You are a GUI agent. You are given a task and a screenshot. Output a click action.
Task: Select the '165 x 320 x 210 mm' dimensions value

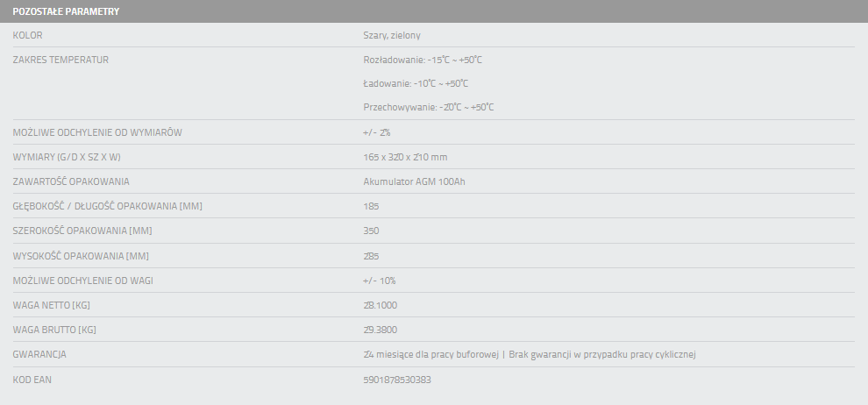[x=405, y=157]
